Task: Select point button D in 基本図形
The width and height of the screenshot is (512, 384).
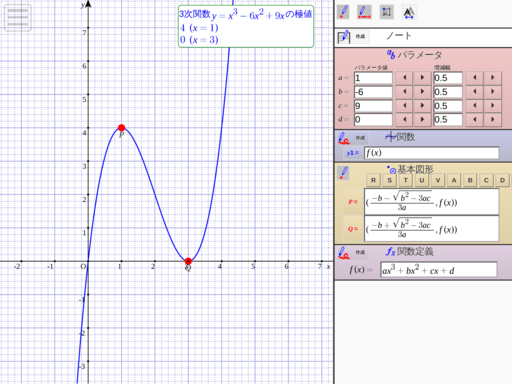Action: point(502,180)
